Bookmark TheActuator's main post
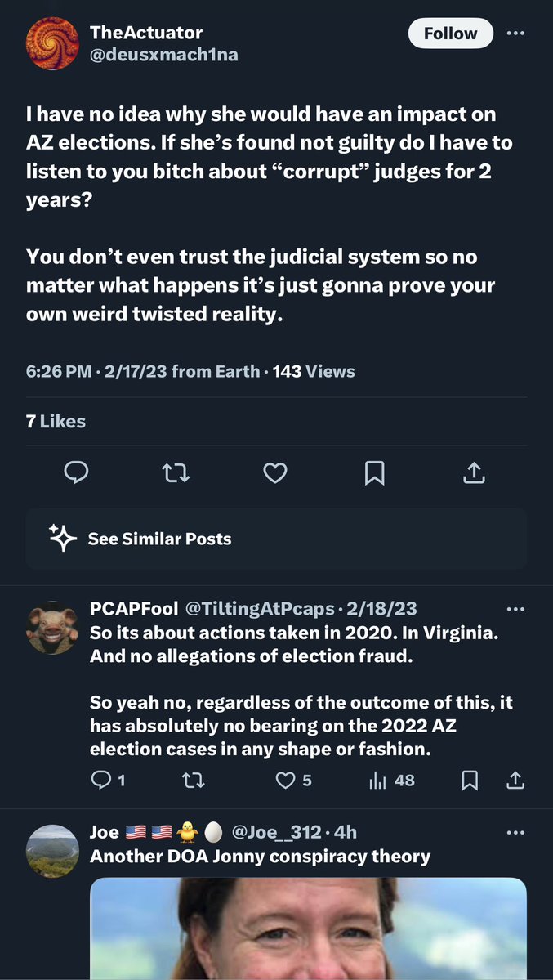This screenshot has width=553, height=980. (375, 472)
